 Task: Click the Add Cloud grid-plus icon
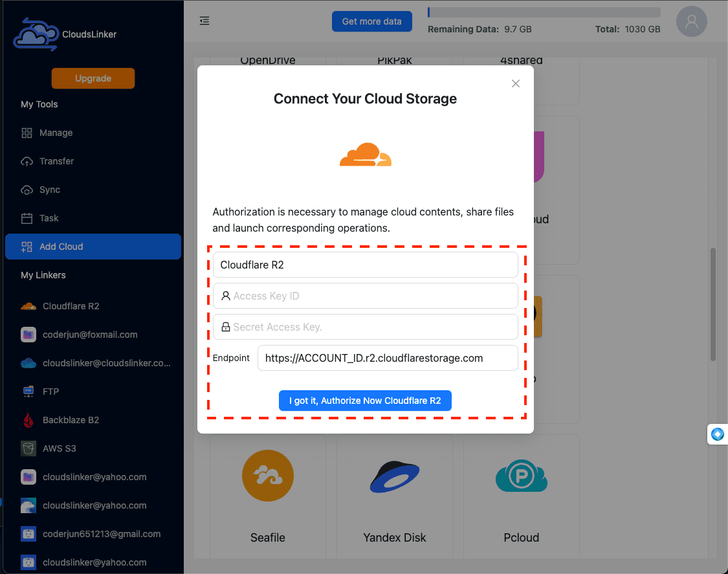pos(27,247)
